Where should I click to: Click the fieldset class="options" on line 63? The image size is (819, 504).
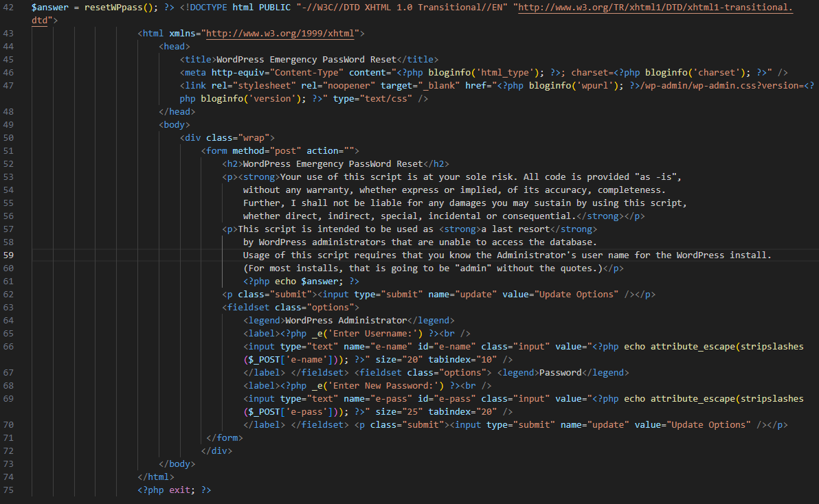(291, 308)
